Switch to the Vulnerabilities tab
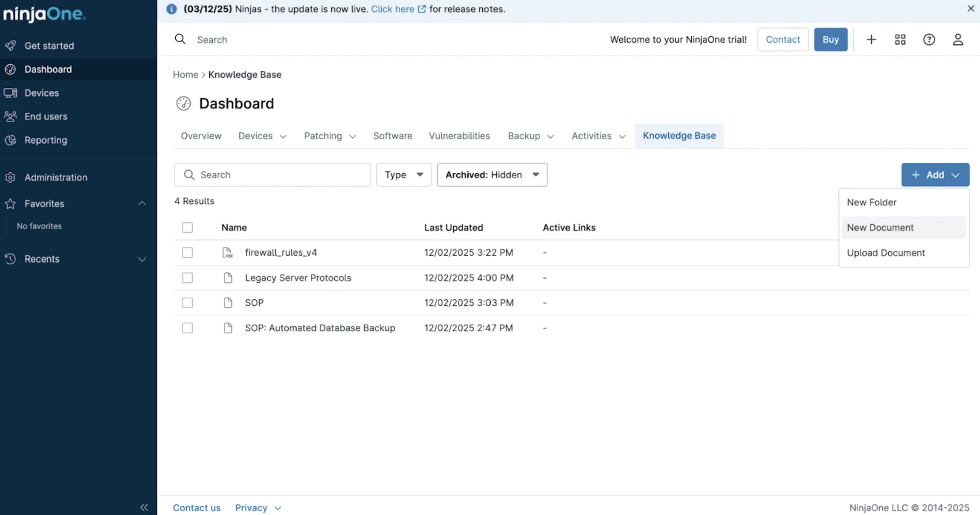 pyautogui.click(x=459, y=136)
